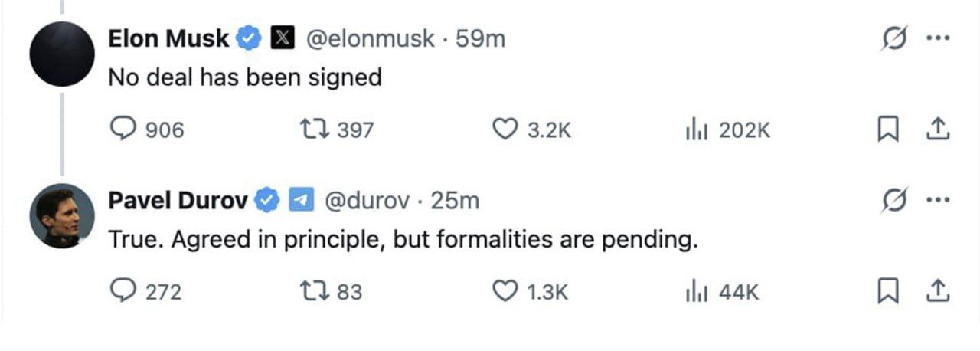Image resolution: width=980 pixels, height=351 pixels.
Task: Open more options menu on Durov's tweet
Action: 936,201
